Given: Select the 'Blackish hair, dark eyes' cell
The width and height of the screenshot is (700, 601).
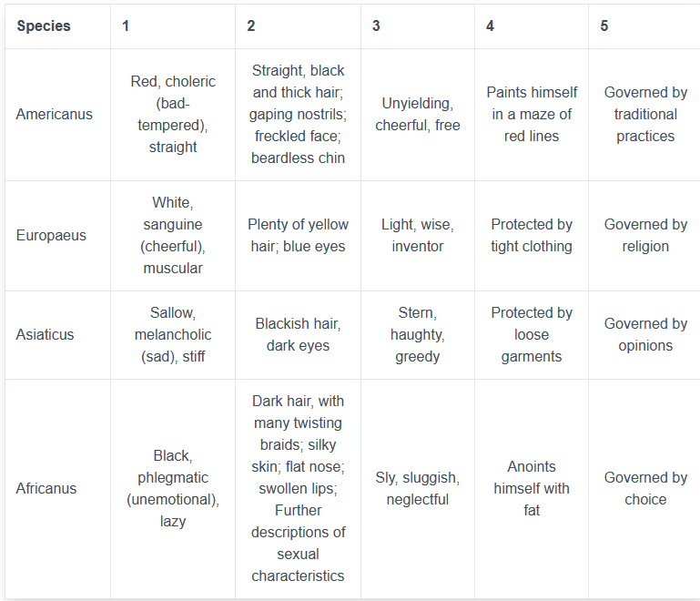Looking at the screenshot, I should 298,334.
